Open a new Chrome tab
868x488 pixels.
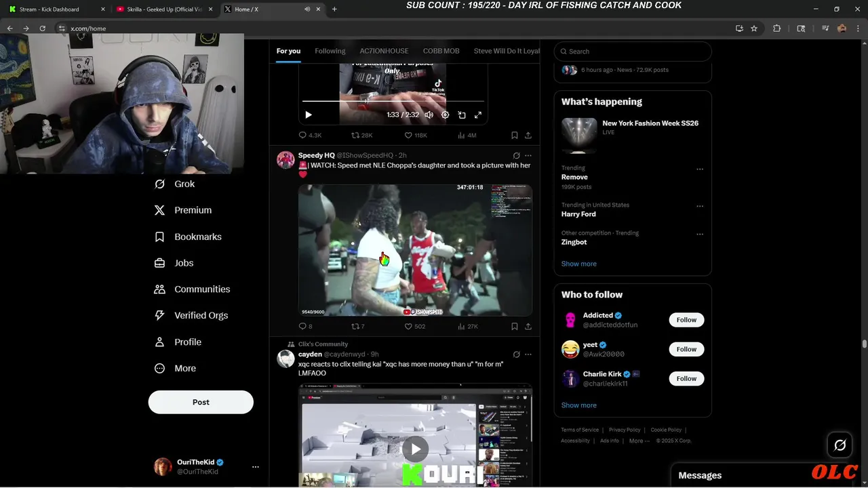tap(334, 9)
